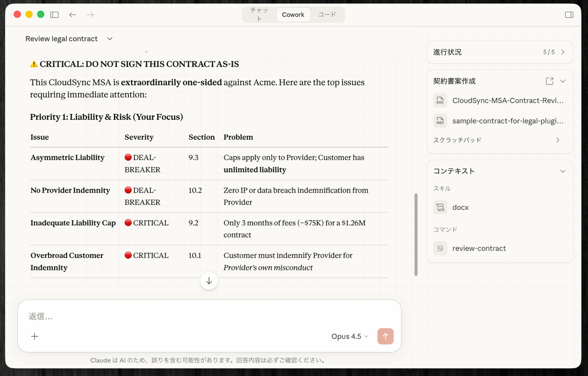
Task: Switch to the チャット tab
Action: (259, 14)
